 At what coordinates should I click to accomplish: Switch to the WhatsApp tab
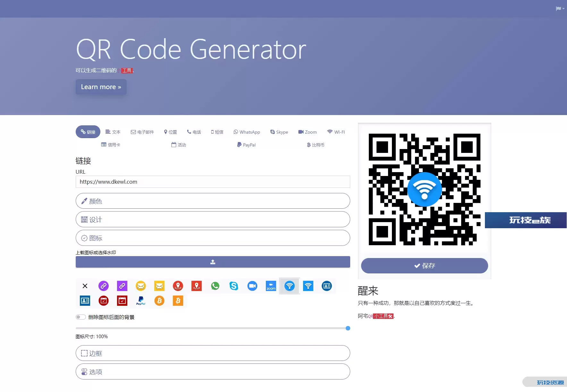point(247,132)
